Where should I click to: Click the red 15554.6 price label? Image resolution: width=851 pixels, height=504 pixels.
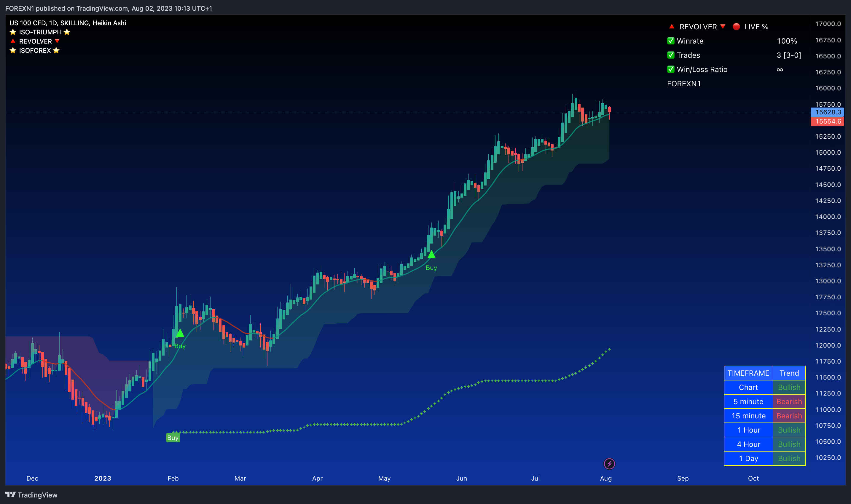(827, 121)
